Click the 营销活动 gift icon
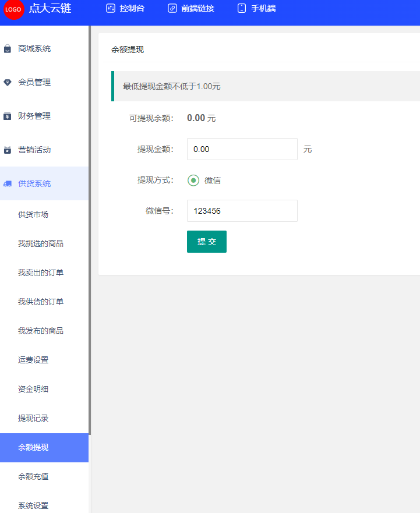The image size is (420, 513). (x=7, y=150)
